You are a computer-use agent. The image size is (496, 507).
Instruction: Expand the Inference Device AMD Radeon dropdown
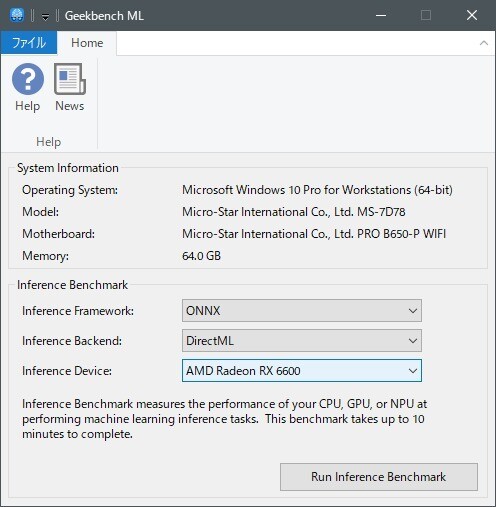(302, 371)
